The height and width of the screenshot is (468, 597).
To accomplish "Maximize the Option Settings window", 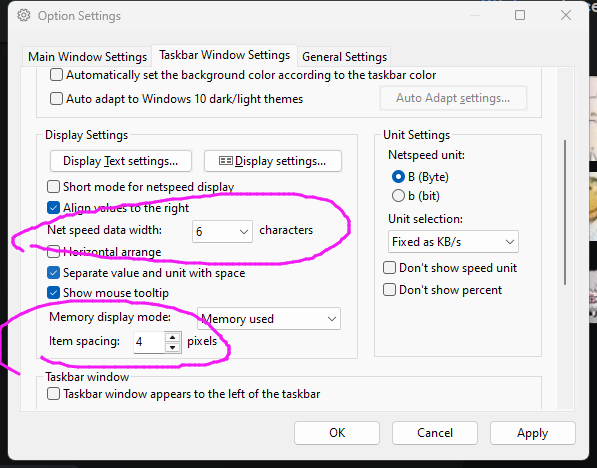I will 520,15.
